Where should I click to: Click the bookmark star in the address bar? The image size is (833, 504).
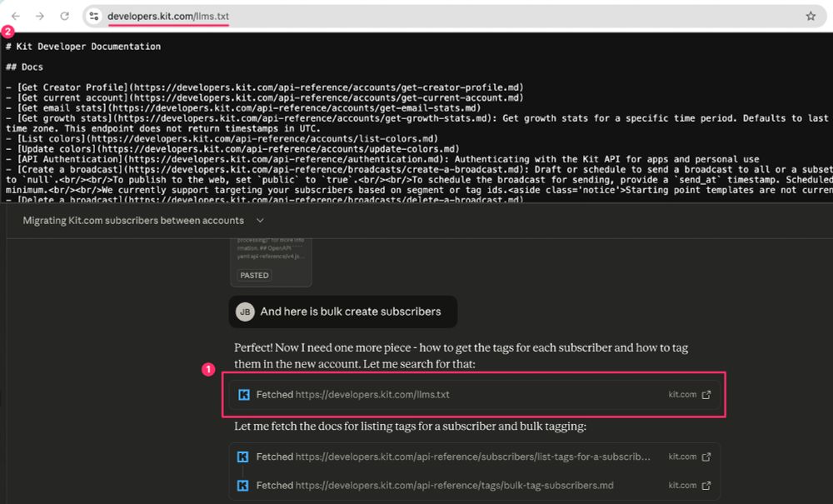pyautogui.click(x=809, y=15)
